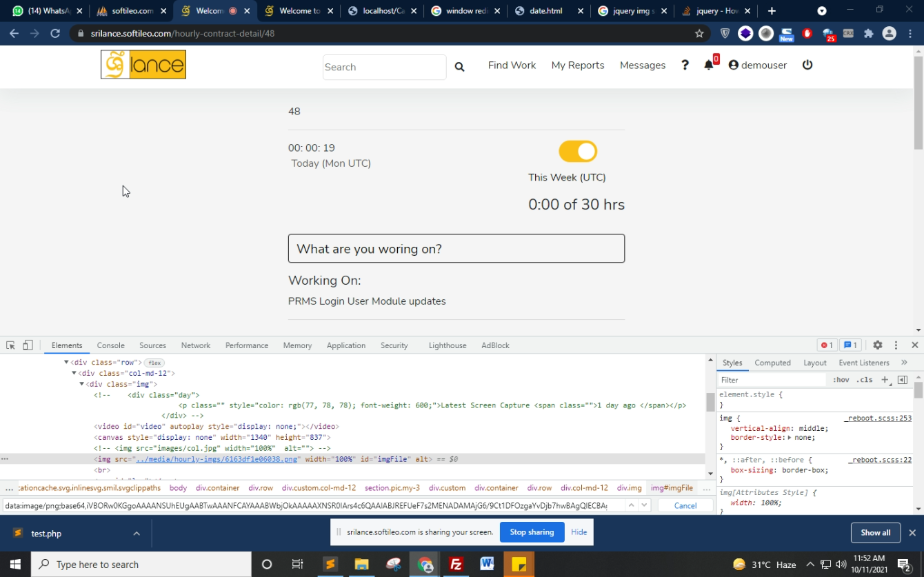Click the help question mark icon

(x=685, y=65)
